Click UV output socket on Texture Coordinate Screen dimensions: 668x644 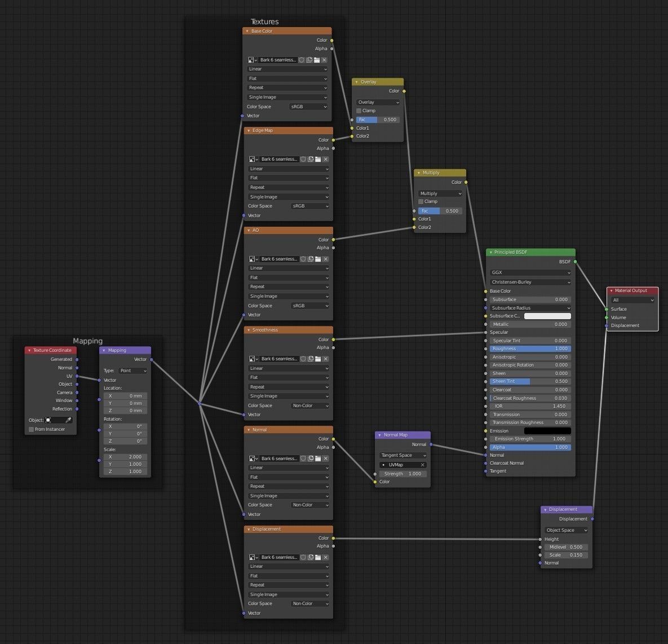77,376
